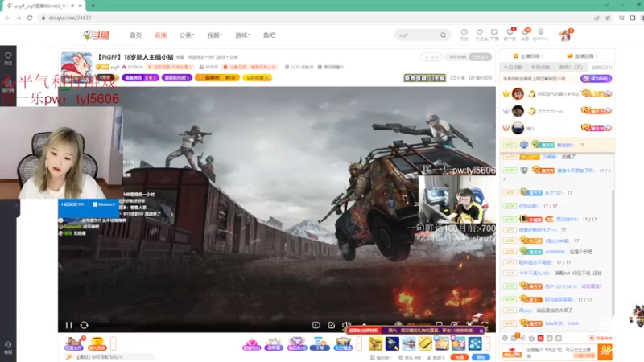This screenshot has width=644, height=362.
Task: Toggle the 屏蔽特效 block effects option
Action: (601, 338)
